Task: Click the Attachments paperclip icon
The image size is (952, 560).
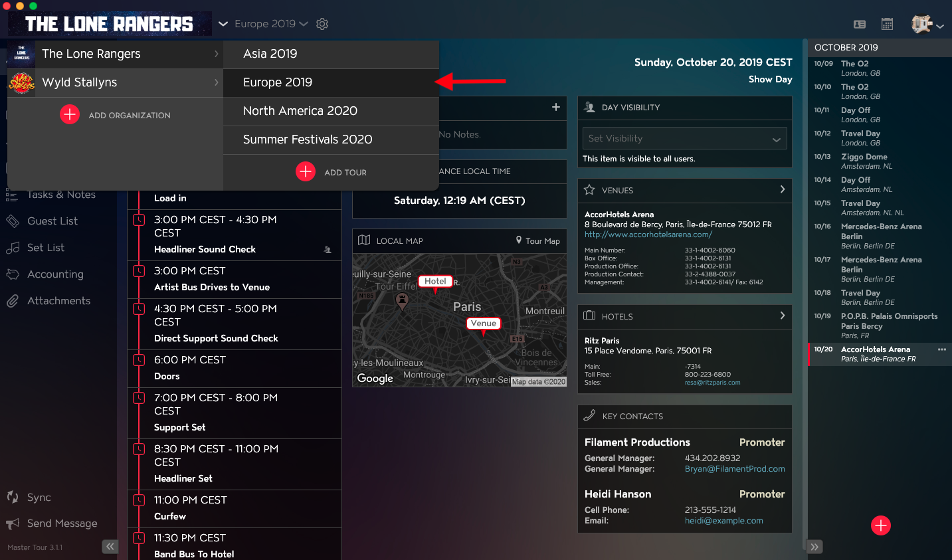Action: coord(13,301)
